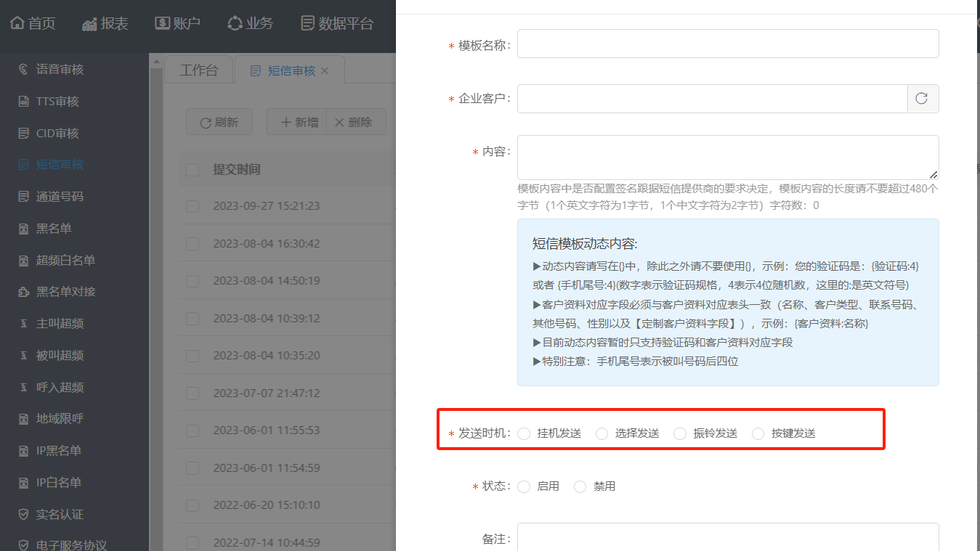
Task: Select 挂机发送 radio option
Action: point(524,434)
